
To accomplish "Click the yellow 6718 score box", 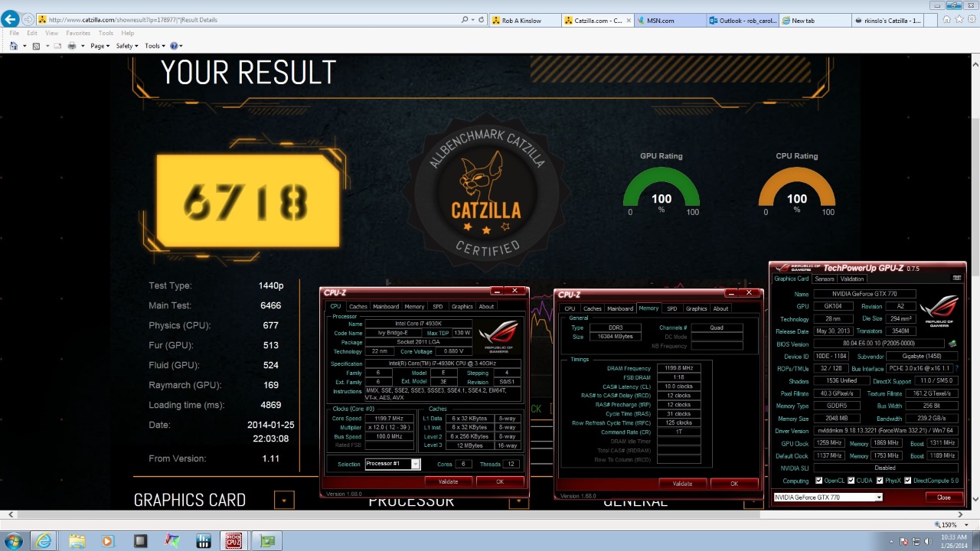I will coord(248,201).
